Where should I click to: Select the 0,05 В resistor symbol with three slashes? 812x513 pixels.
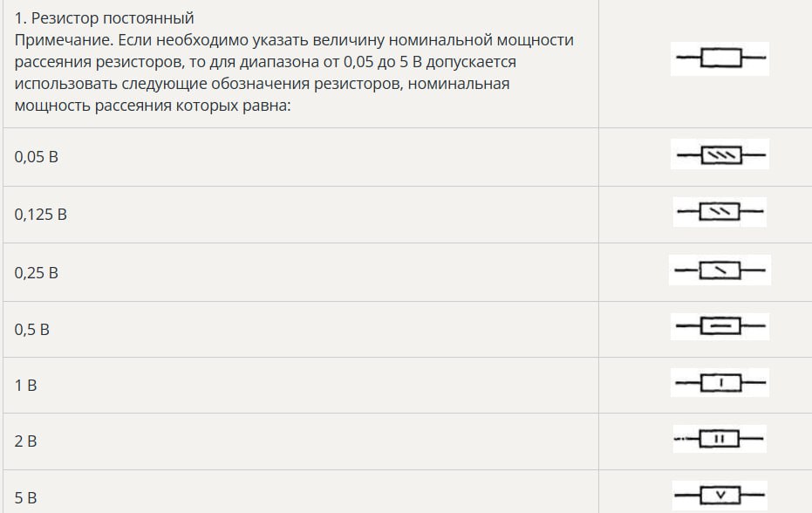(720, 154)
